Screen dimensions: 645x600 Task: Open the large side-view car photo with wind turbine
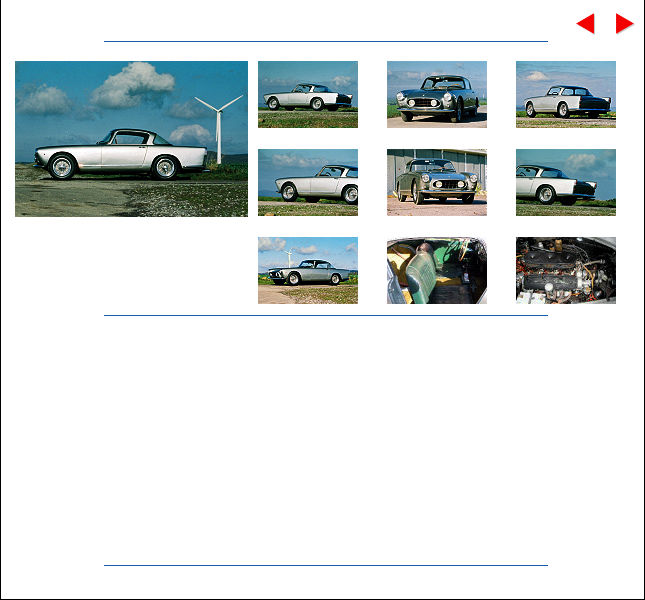[x=131, y=139]
